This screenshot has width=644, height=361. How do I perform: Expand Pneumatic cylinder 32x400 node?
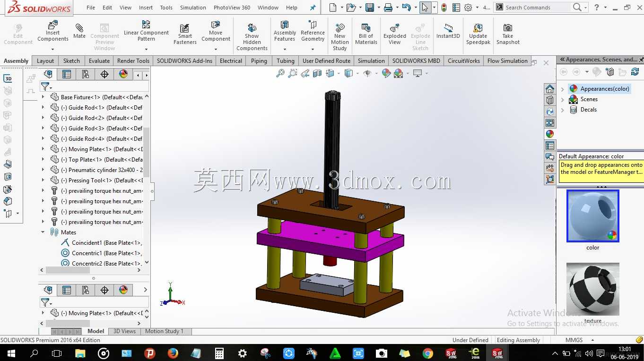point(43,170)
